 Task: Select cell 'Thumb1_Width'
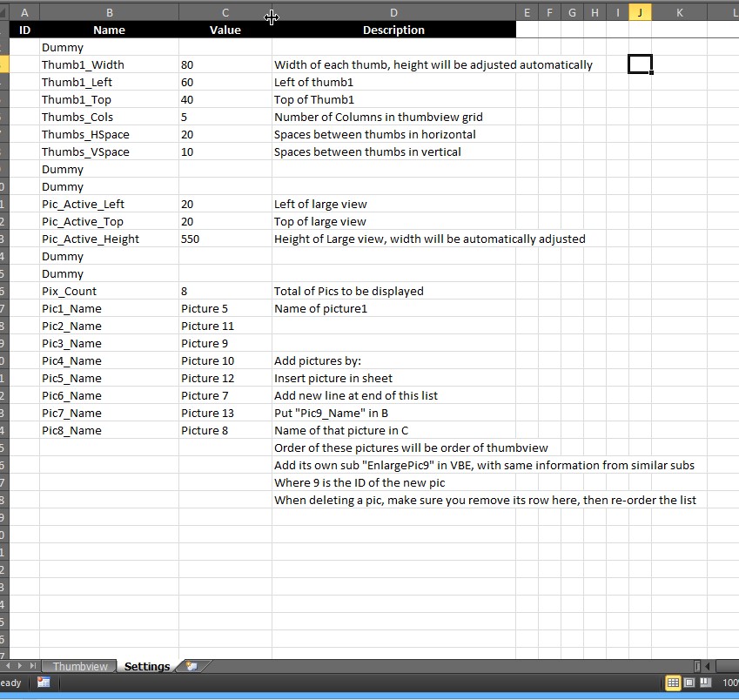[110, 64]
